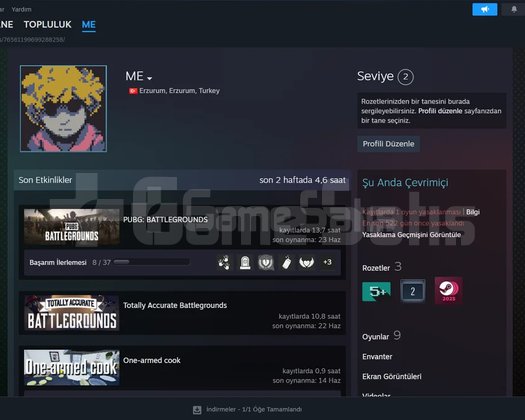Screen dimensions: 525x420
Task: Click the winged heart achievement icon
Action: tap(307, 262)
